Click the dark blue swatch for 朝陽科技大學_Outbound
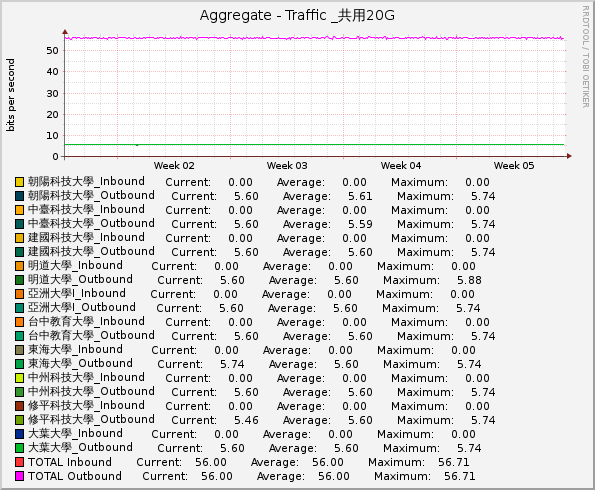Screen dimensions: 595x490 (x=19, y=196)
